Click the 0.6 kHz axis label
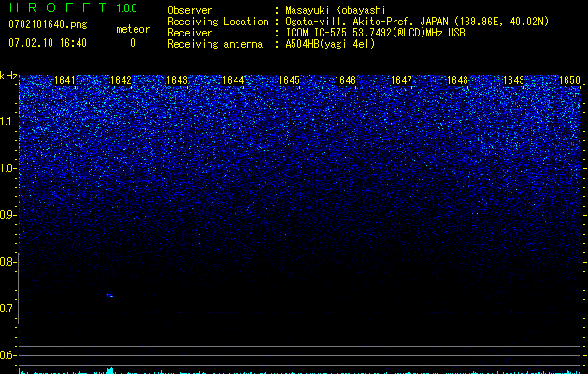The width and height of the screenshot is (588, 374). pyautogui.click(x=7, y=355)
